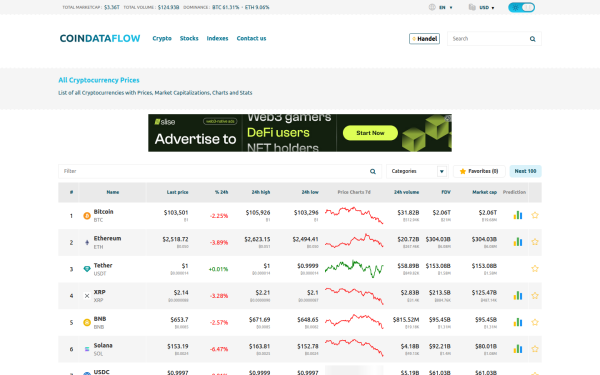Sort by % 24h column
The height and width of the screenshot is (375, 600).
(x=221, y=192)
